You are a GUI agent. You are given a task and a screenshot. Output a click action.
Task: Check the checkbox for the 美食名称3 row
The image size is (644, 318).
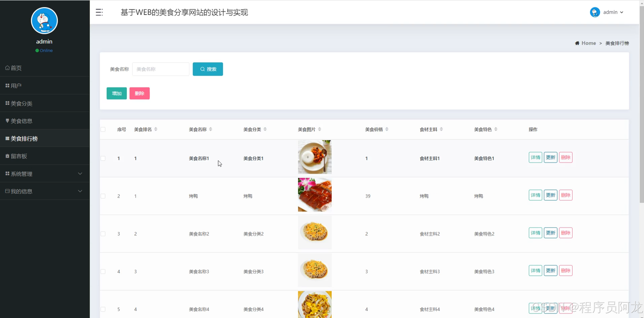point(103,271)
